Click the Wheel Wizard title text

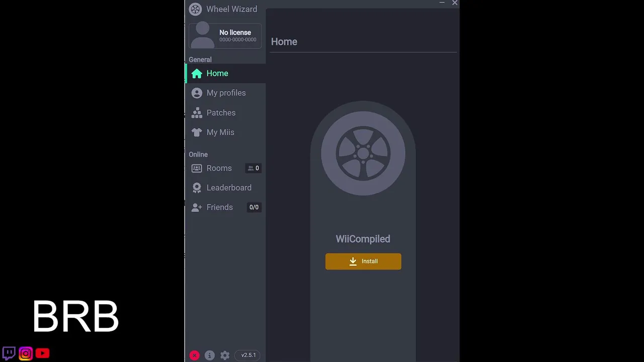(232, 9)
